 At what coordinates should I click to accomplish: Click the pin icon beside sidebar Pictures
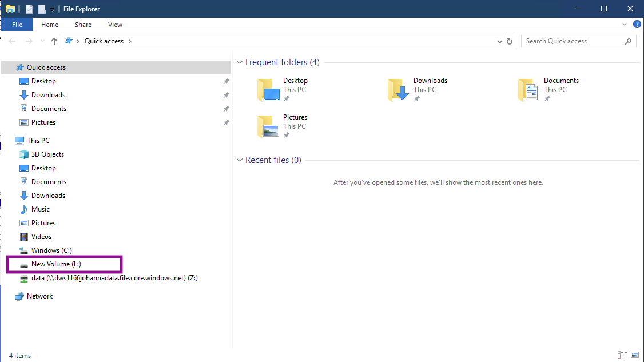(x=226, y=122)
